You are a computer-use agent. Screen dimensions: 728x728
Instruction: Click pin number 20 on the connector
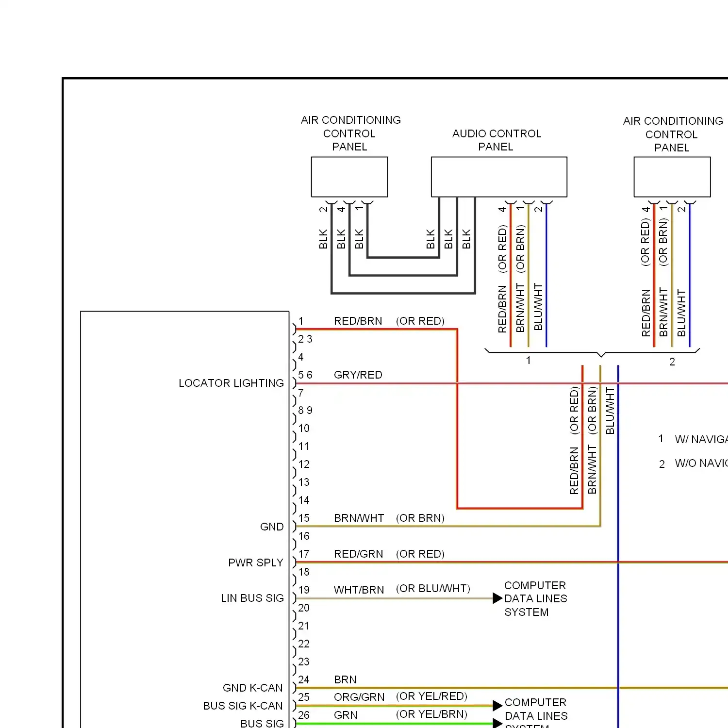point(304,608)
